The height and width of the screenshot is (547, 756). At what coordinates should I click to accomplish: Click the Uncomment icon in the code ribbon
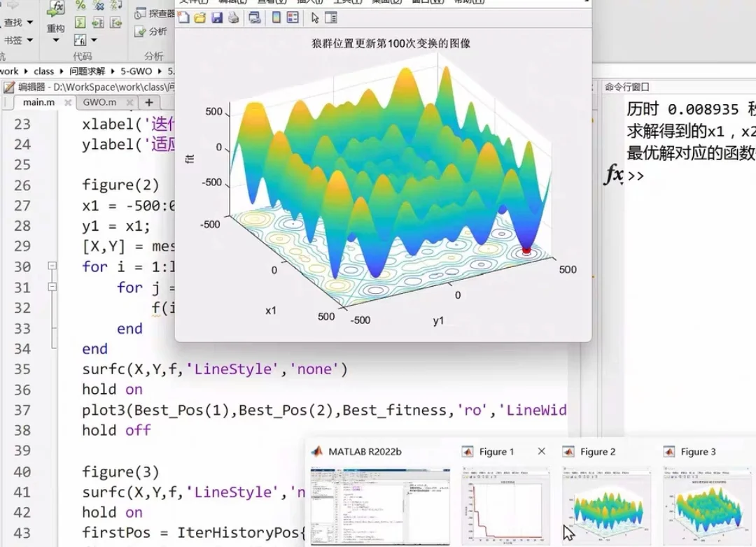(99, 6)
